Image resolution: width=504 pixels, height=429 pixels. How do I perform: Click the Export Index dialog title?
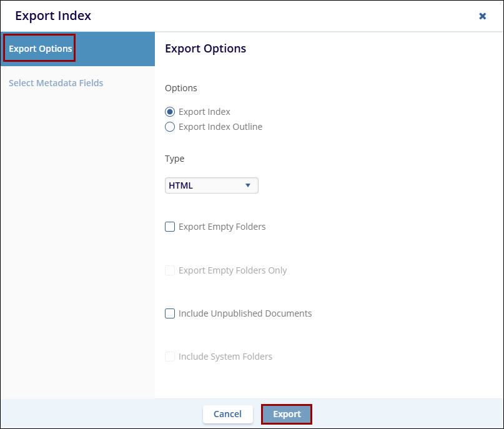(x=53, y=16)
